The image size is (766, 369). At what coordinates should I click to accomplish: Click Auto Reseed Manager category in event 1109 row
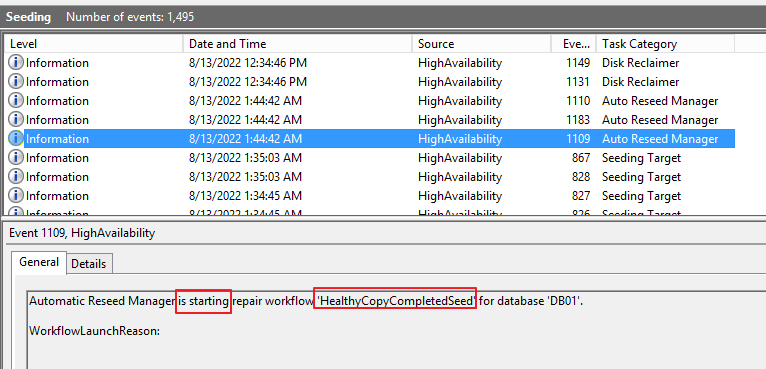[660, 139]
